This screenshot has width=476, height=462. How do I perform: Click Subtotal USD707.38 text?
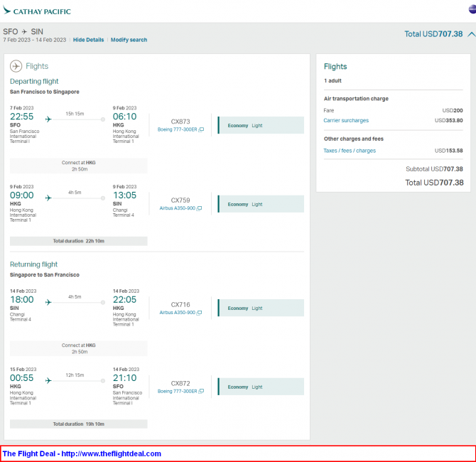tap(434, 169)
